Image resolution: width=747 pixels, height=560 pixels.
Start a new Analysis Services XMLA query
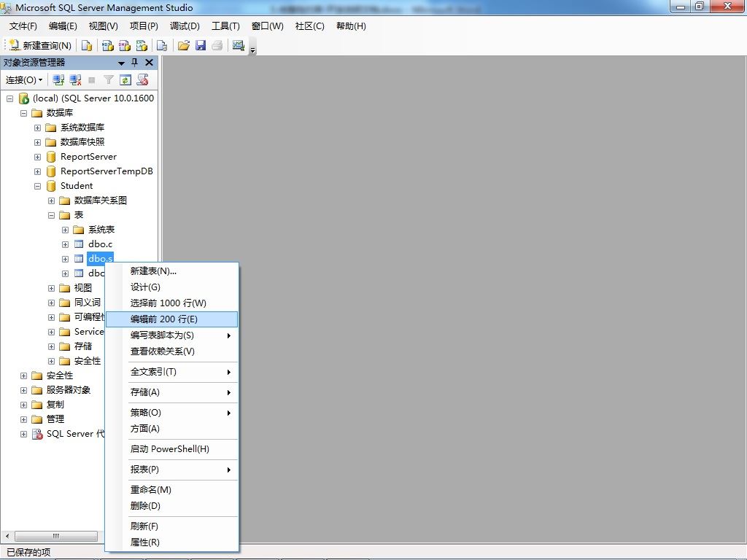[142, 45]
